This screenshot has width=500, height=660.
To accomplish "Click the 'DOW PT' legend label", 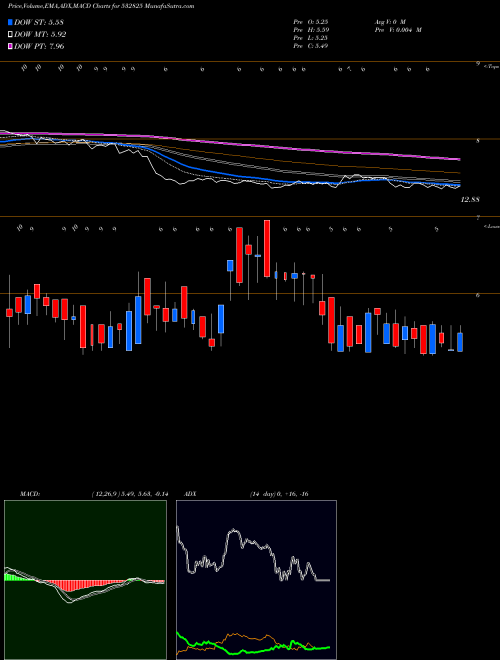I will tap(39, 46).
